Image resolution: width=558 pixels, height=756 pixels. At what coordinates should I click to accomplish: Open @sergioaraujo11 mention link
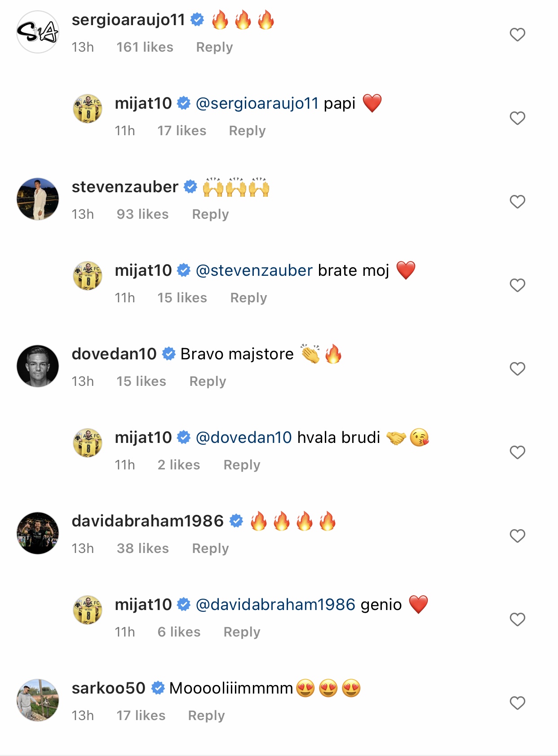click(x=257, y=103)
